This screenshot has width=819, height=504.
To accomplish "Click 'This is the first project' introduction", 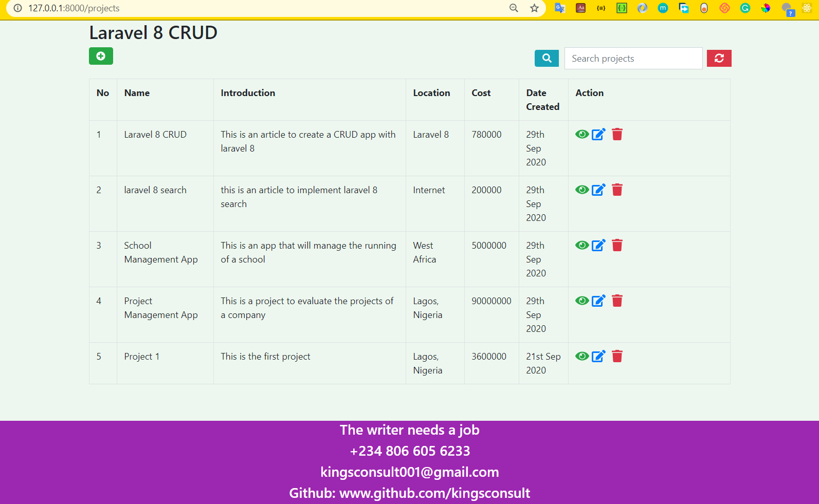I will (265, 357).
